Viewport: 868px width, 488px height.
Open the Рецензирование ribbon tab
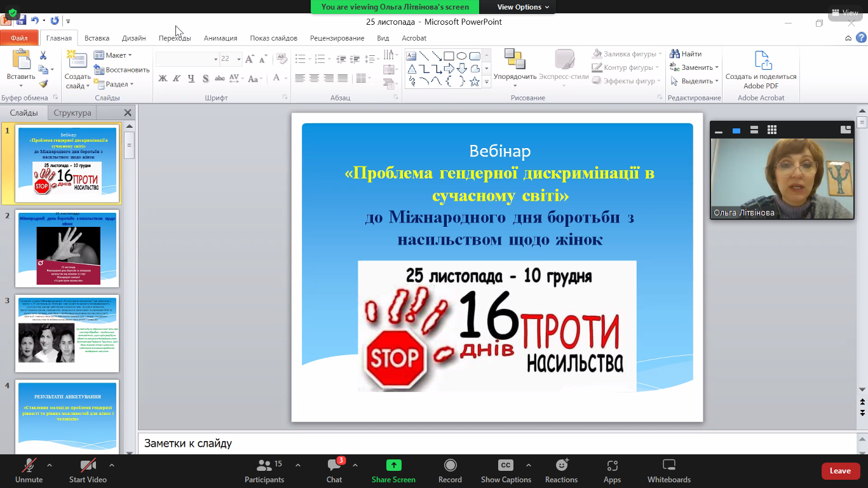point(337,38)
